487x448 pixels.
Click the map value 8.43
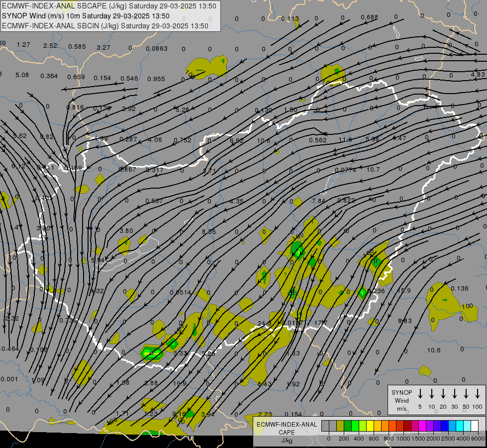tap(264, 384)
